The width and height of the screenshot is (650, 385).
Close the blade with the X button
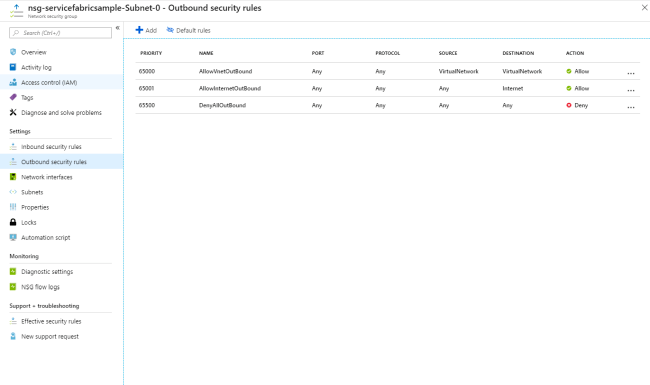click(645, 7)
